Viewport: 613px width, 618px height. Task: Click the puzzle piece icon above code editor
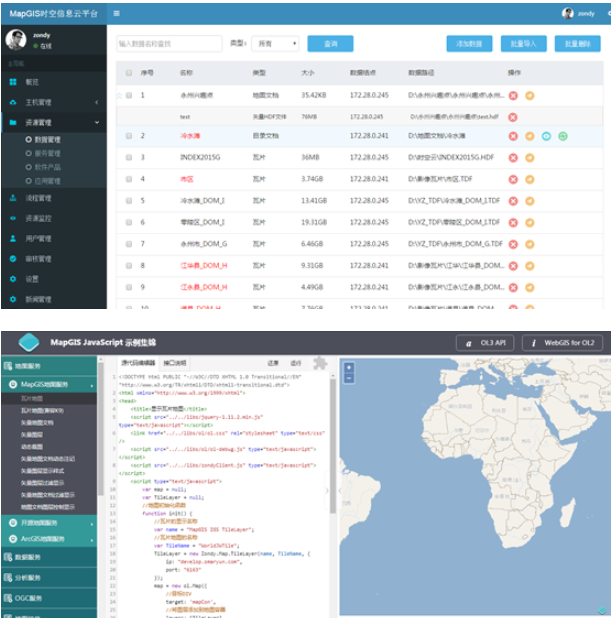[320, 363]
